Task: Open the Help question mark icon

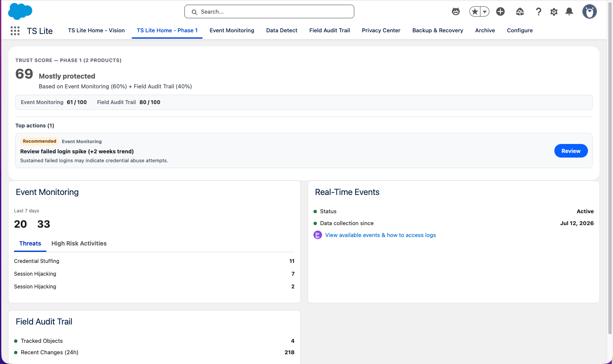Action: tap(538, 12)
